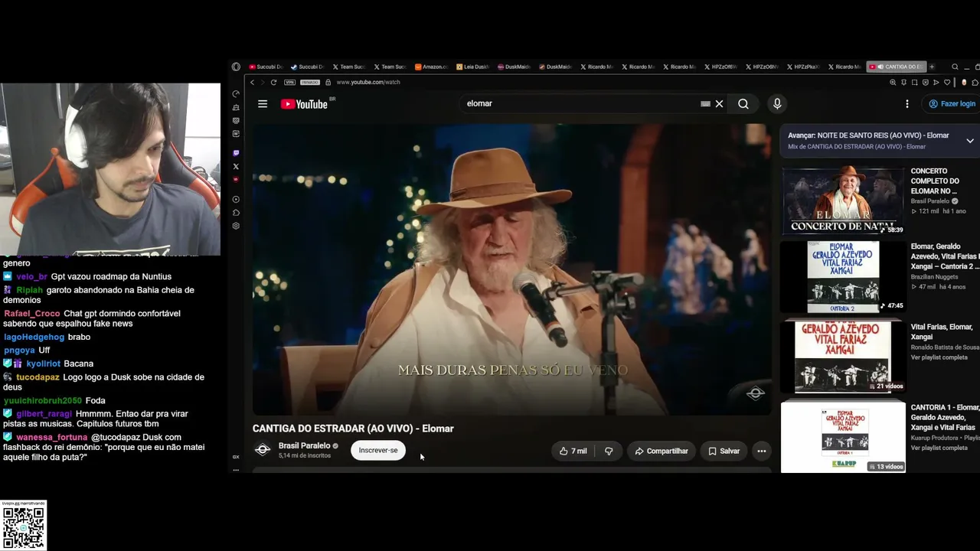
Task: Select the CANTIGA DO ESTRADAR active tab
Action: coord(897,67)
